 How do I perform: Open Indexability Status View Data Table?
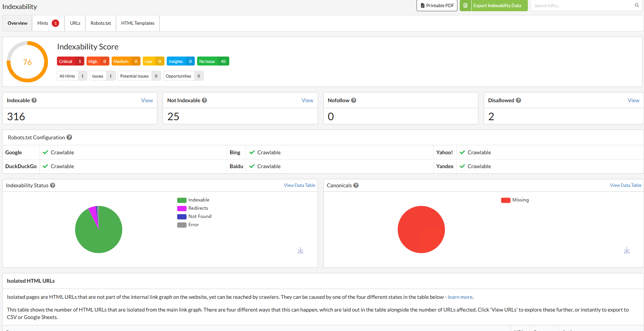(299, 185)
